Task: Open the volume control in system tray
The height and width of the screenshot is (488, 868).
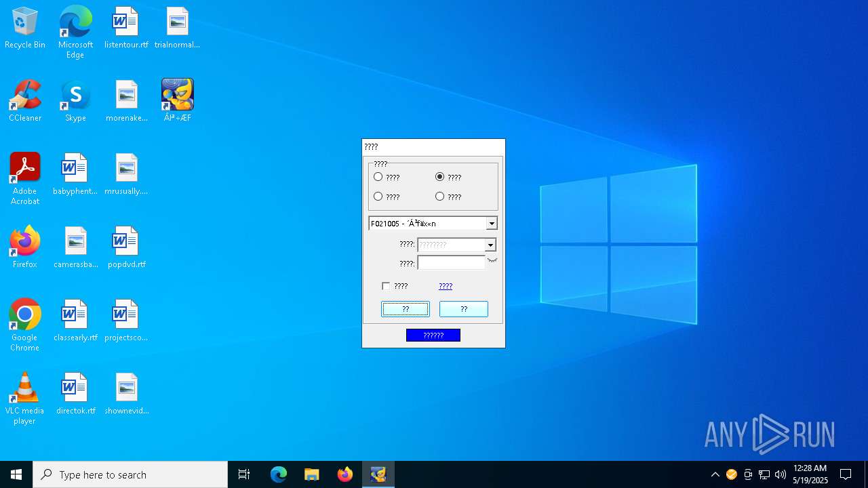Action: point(781,474)
